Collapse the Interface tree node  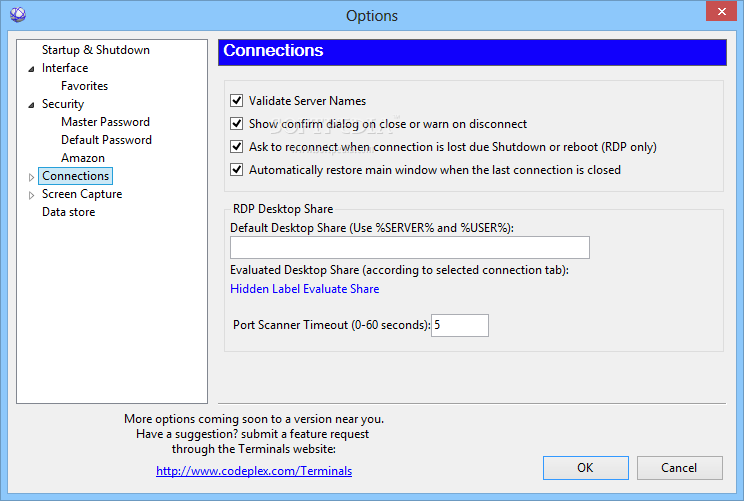pos(31,69)
